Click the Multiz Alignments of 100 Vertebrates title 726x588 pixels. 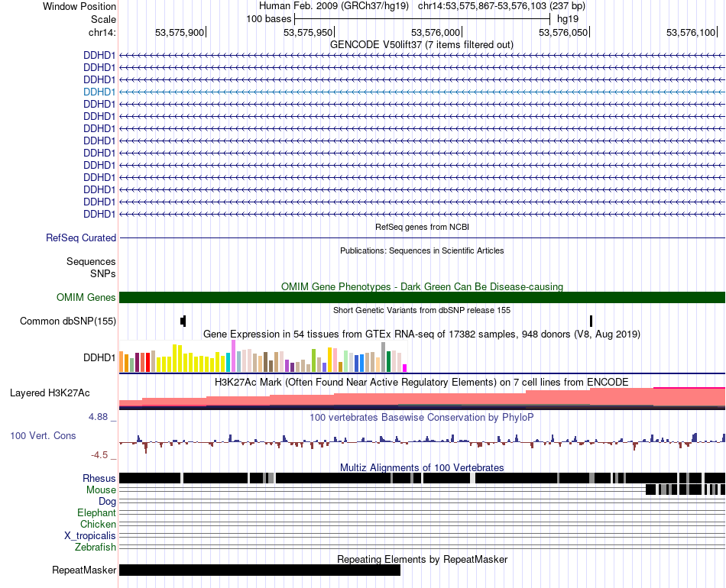pyautogui.click(x=422, y=467)
